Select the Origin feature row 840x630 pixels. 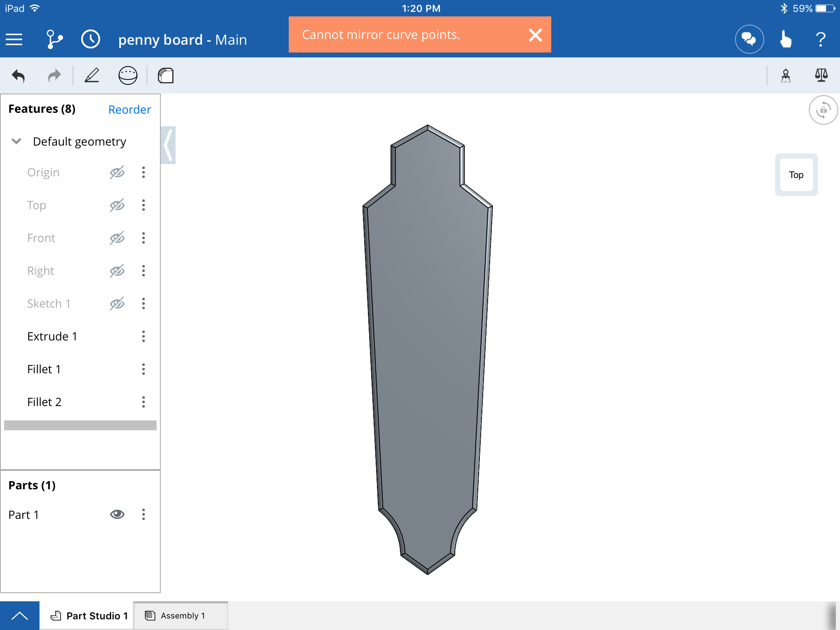[43, 172]
